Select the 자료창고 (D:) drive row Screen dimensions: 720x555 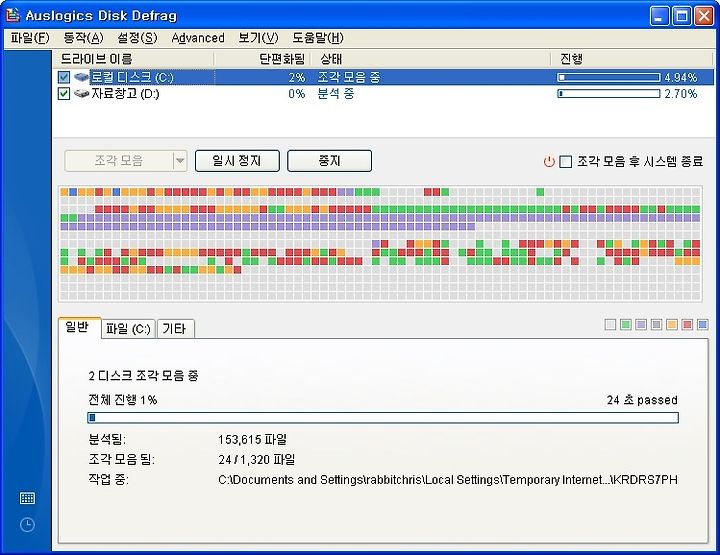383,94
